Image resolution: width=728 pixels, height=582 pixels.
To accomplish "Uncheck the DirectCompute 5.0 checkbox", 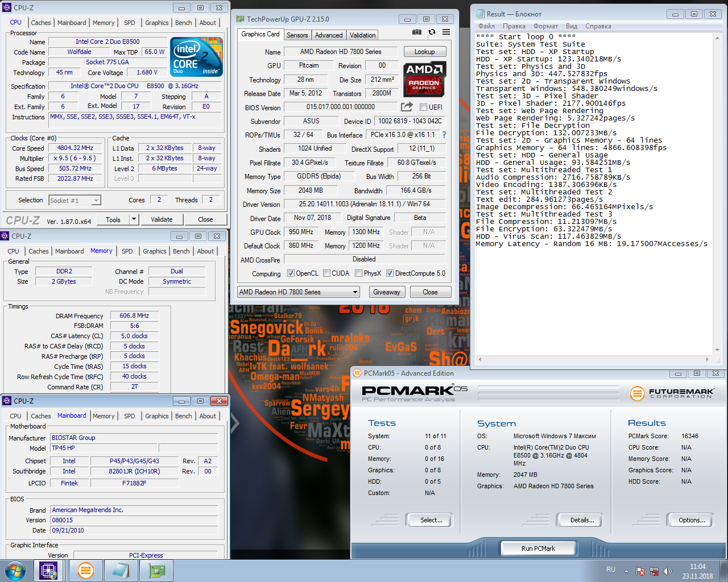I will point(390,273).
